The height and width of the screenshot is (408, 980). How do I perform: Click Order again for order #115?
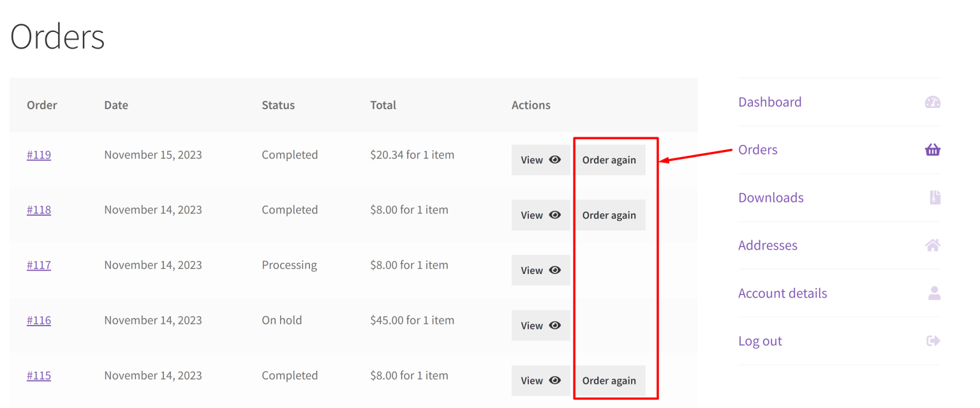(x=609, y=380)
